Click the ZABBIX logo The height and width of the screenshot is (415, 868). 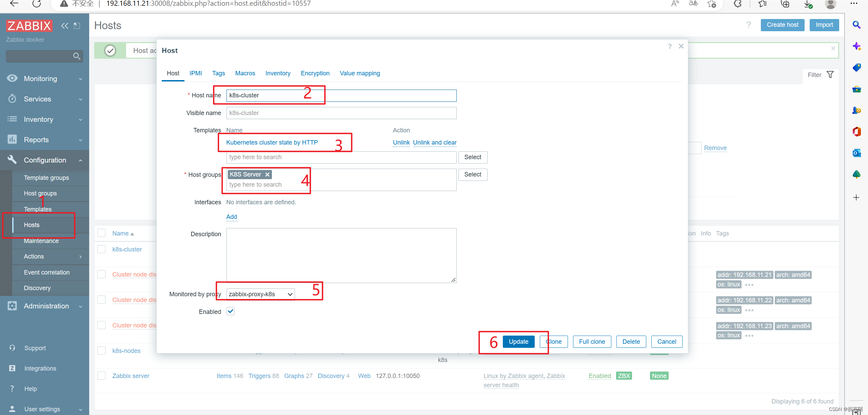[29, 26]
